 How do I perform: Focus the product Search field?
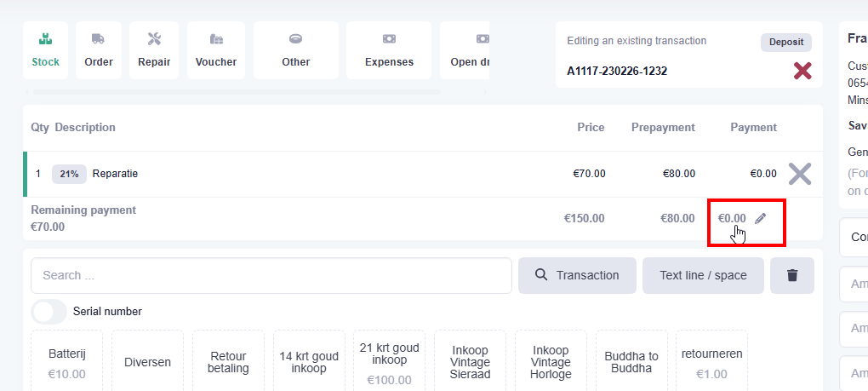[x=271, y=275]
